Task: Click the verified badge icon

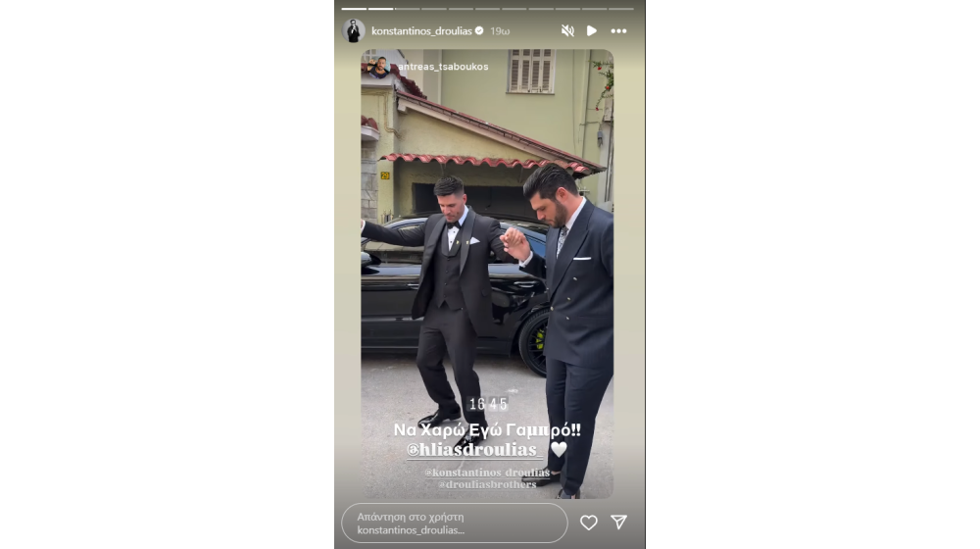Action: (x=479, y=30)
